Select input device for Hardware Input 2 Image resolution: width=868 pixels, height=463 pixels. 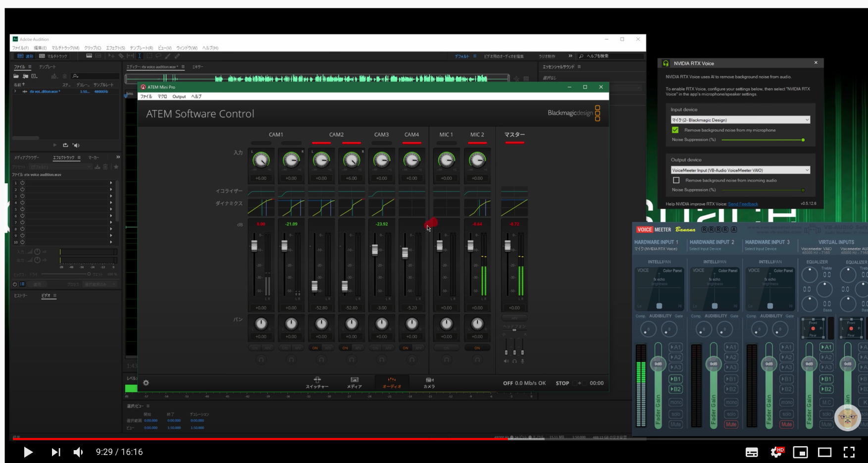pos(705,249)
